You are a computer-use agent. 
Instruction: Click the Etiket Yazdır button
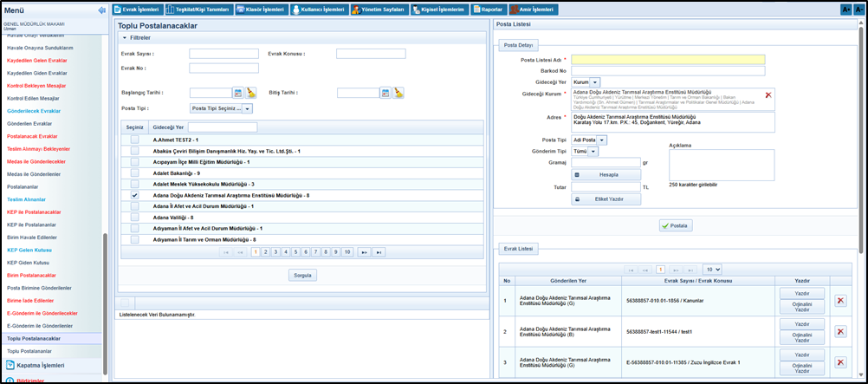(606, 199)
